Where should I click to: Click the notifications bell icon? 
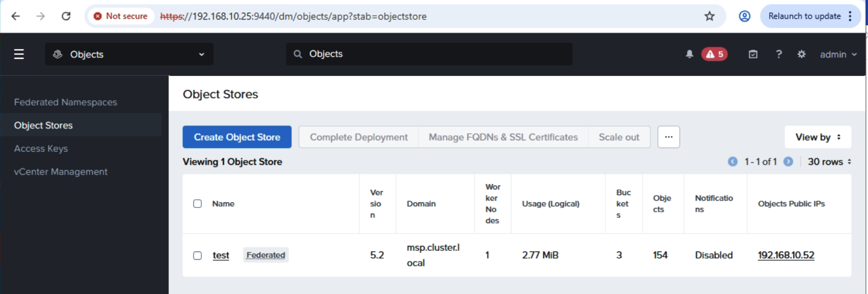(x=690, y=54)
